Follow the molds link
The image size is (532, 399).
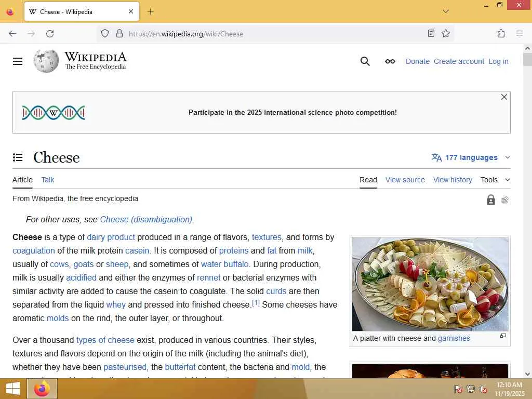(58, 318)
